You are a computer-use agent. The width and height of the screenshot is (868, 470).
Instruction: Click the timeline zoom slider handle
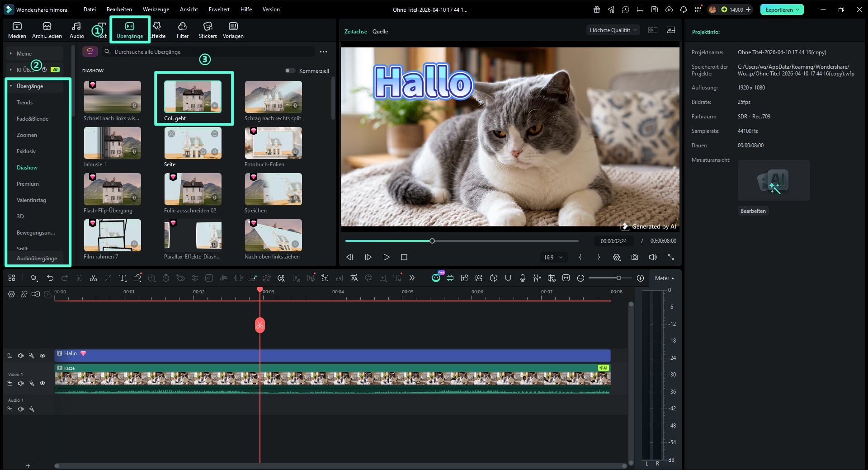pos(618,278)
